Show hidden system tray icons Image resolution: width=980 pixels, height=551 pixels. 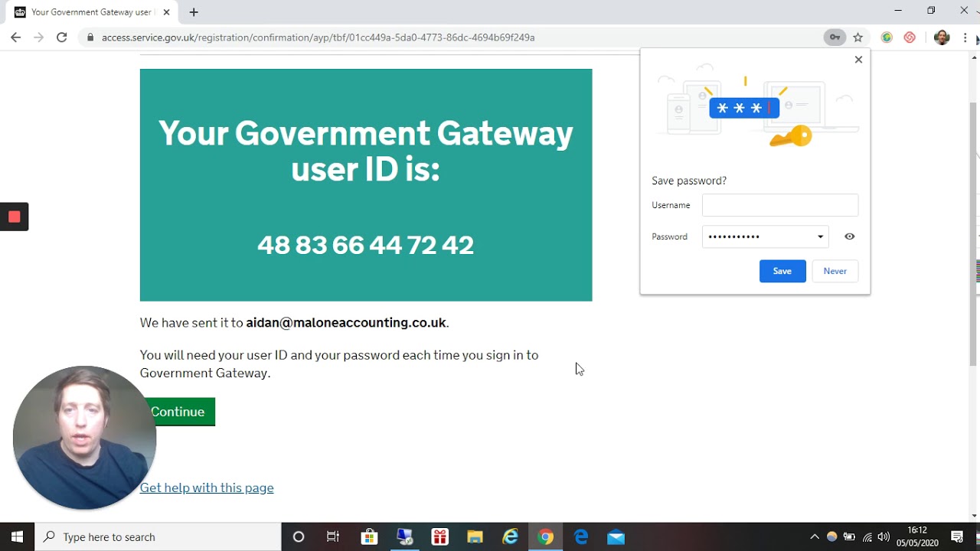click(x=815, y=537)
